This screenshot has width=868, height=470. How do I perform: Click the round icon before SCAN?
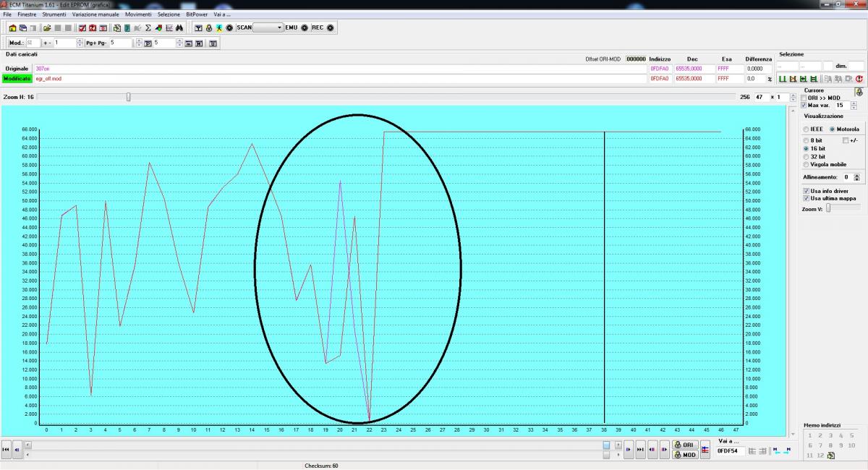tap(229, 27)
